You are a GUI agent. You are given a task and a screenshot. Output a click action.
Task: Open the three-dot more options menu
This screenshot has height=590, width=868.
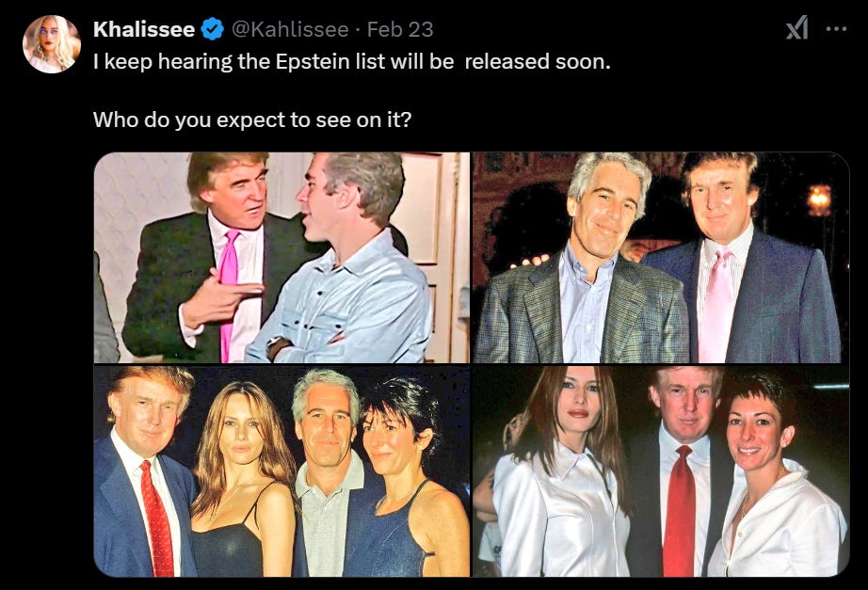pos(836,29)
